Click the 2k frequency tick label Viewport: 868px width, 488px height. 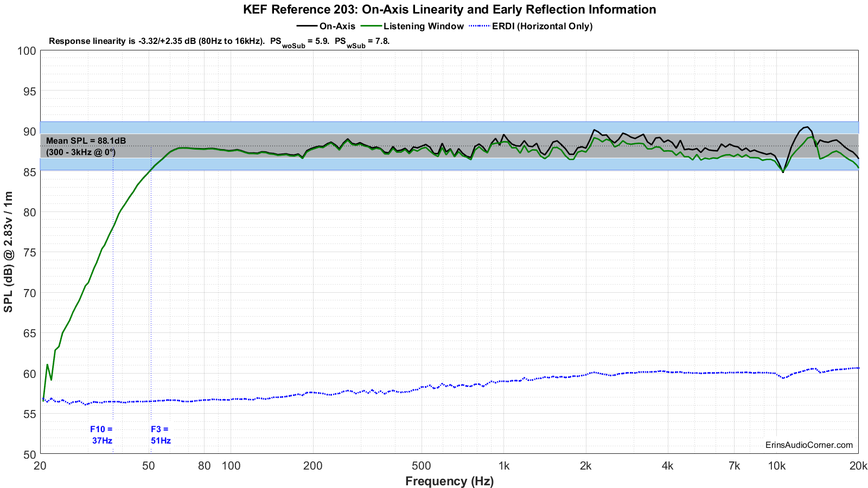585,466
